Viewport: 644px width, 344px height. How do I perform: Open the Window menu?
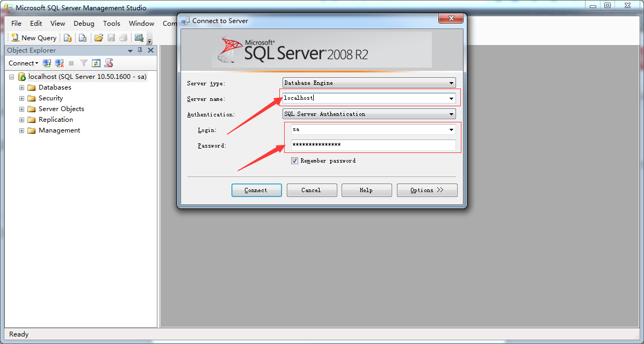[142, 24]
